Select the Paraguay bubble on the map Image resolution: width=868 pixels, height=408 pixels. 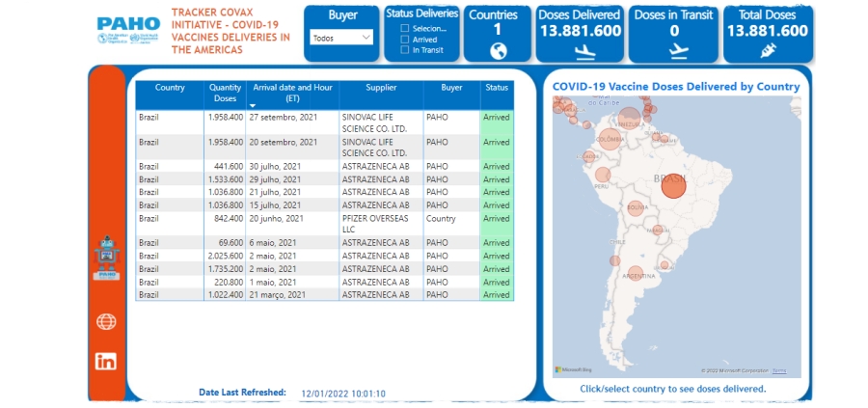click(x=657, y=230)
